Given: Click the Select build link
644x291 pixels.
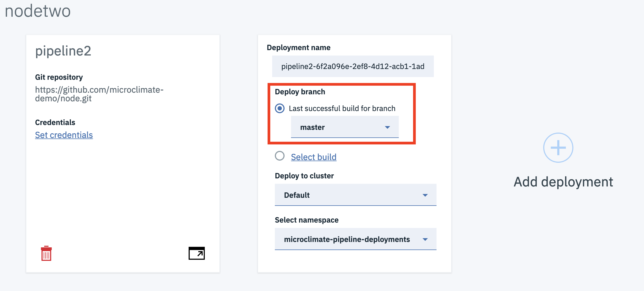Looking at the screenshot, I should (314, 157).
